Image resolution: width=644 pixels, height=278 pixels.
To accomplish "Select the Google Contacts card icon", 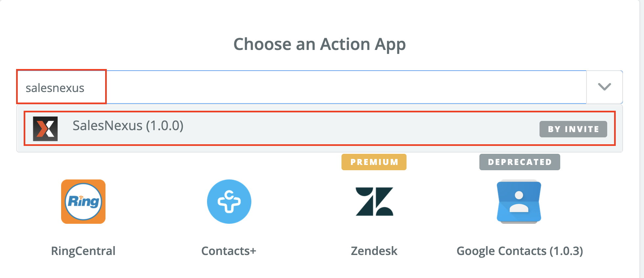I will pos(519,201).
